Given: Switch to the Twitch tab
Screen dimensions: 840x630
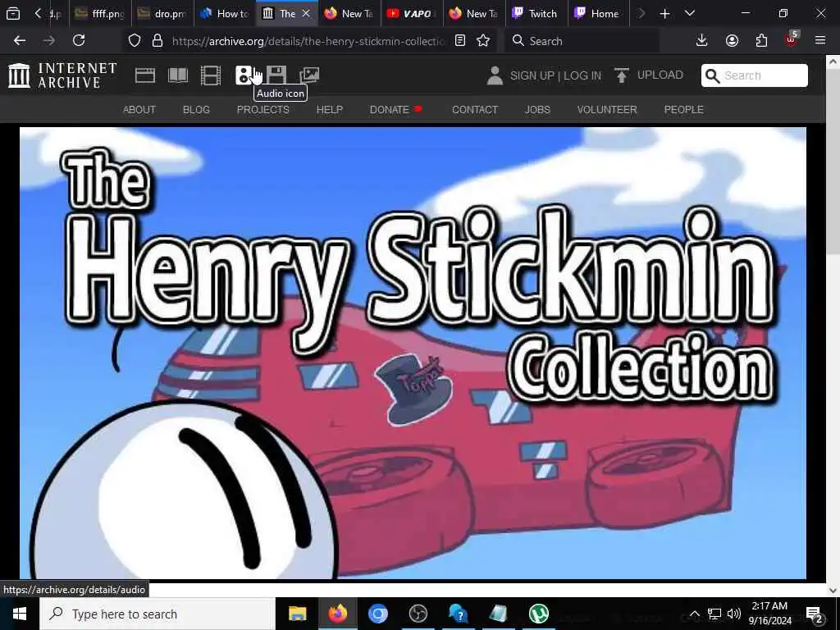Looking at the screenshot, I should pos(536,13).
